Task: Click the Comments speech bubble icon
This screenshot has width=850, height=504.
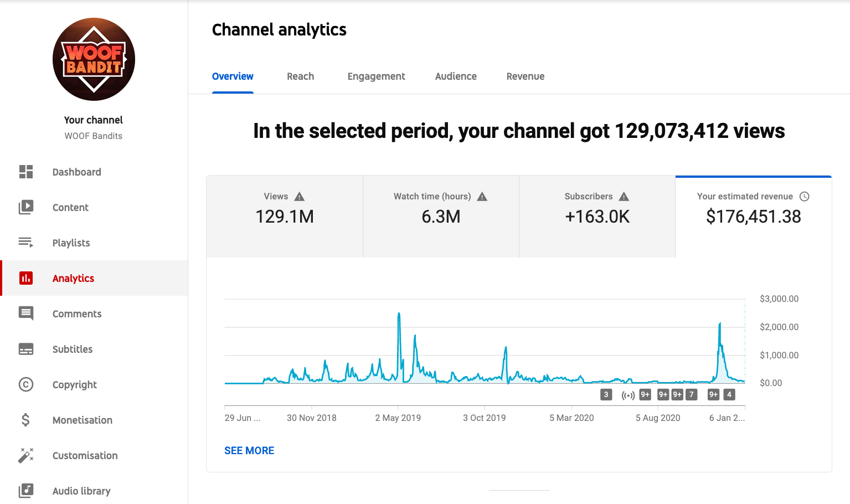Action: 26,313
